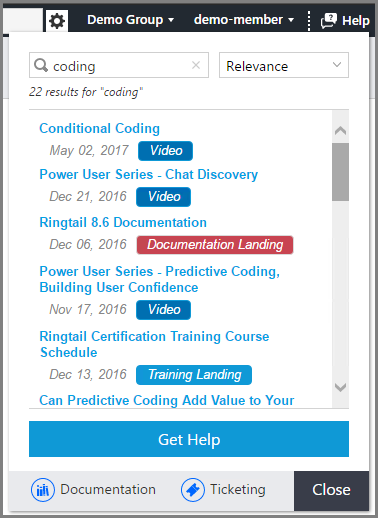
Task: Click the scrollbar down arrow
Action: tap(340, 387)
